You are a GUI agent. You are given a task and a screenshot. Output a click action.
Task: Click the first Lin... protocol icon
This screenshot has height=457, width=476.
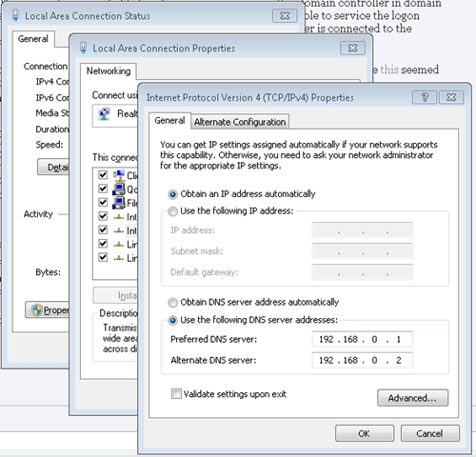(119, 245)
